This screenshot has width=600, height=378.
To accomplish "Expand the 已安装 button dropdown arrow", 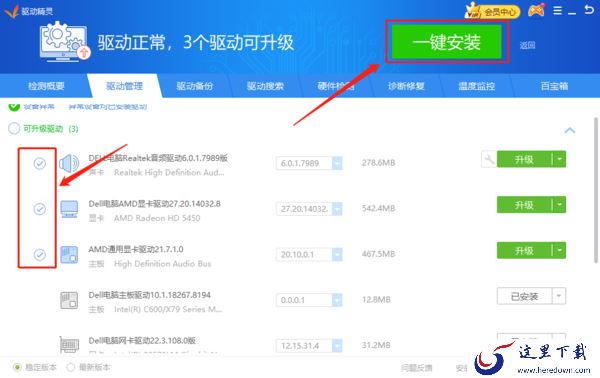I will click(559, 296).
